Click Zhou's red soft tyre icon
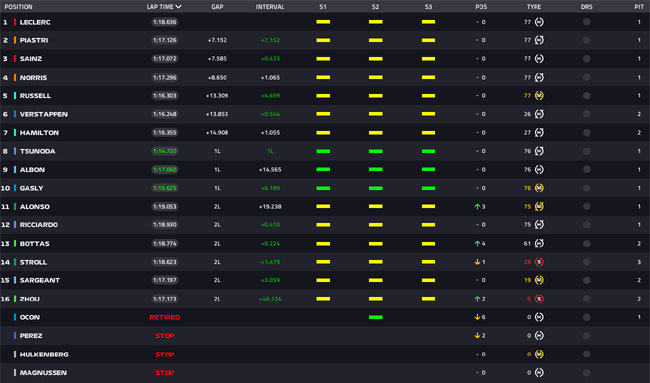650x383 pixels. [539, 299]
